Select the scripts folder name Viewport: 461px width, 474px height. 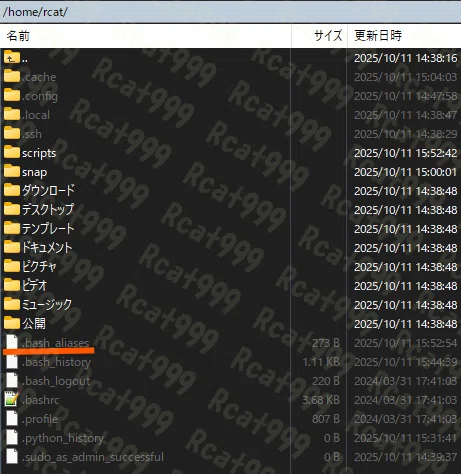point(39,153)
